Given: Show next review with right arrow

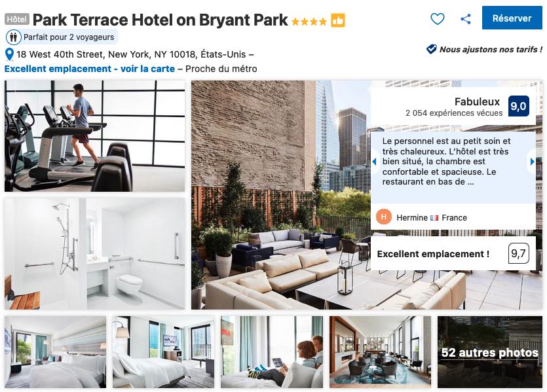Looking at the screenshot, I should click(x=532, y=162).
